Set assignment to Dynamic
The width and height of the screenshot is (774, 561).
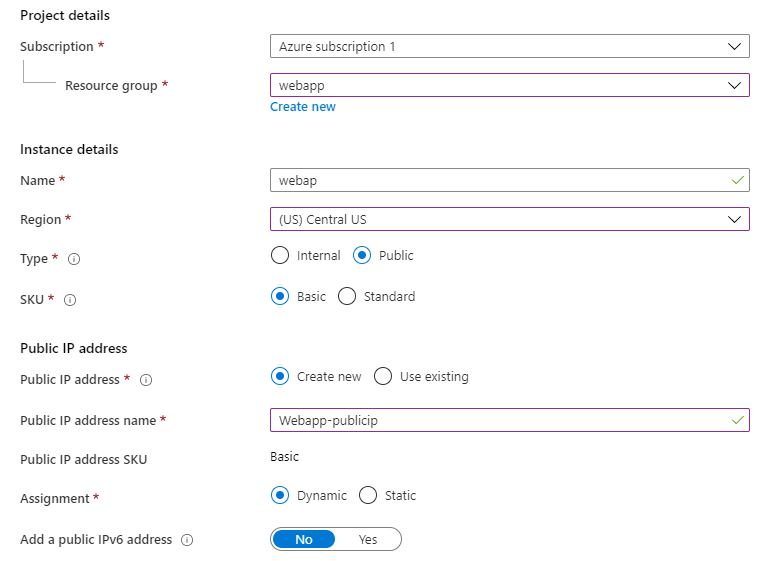280,495
